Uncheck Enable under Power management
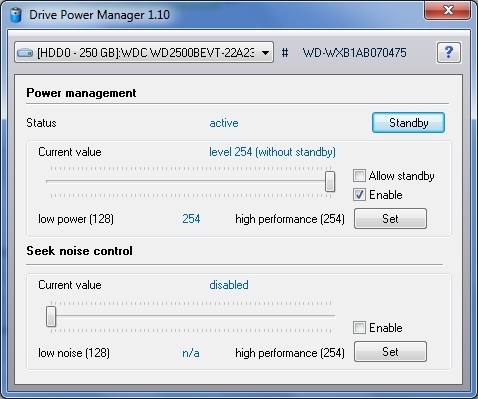This screenshot has width=478, height=399. (x=359, y=195)
